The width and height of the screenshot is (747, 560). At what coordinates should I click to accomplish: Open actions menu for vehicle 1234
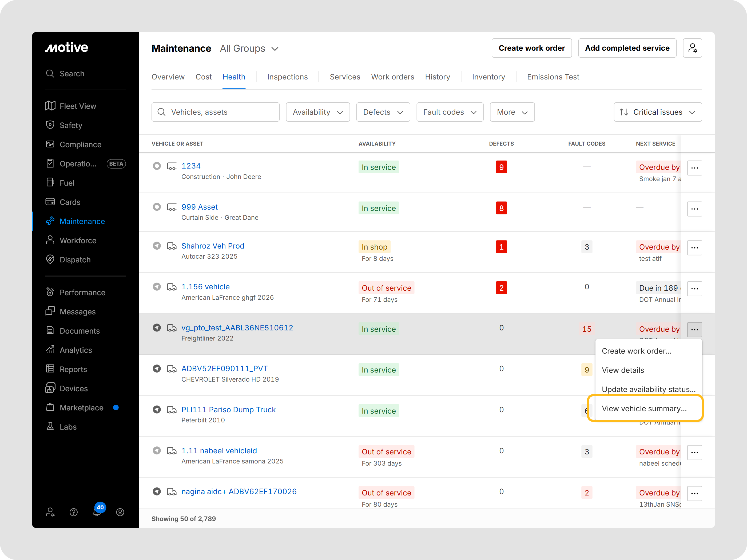tap(694, 168)
